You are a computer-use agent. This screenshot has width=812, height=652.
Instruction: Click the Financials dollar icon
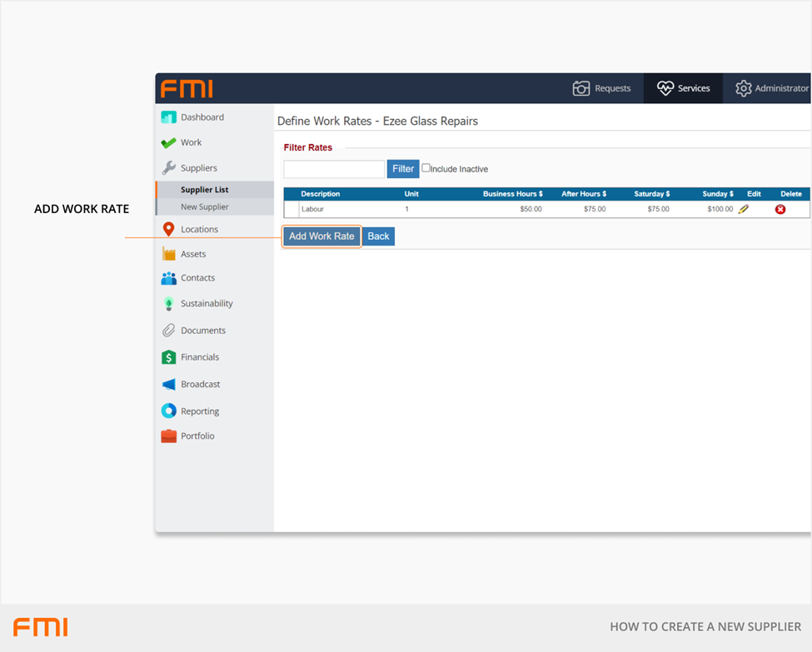point(168,357)
